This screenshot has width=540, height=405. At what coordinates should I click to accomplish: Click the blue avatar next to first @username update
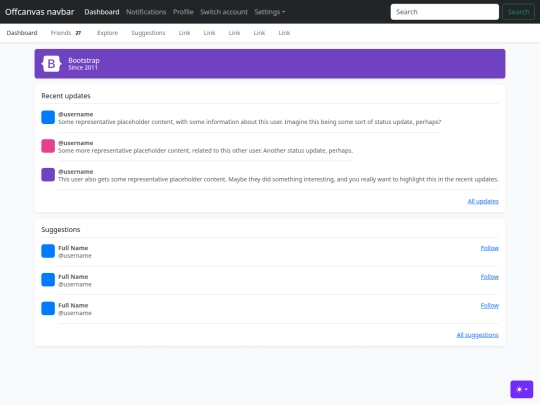click(48, 117)
